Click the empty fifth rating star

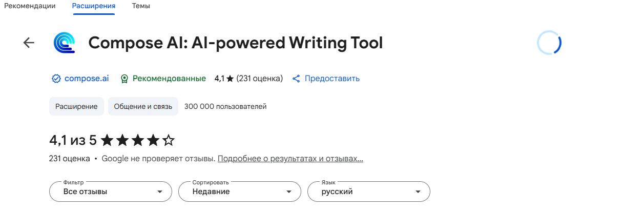168,140
